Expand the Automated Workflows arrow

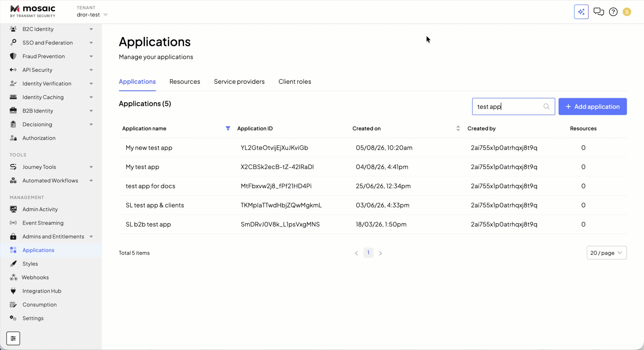point(91,180)
